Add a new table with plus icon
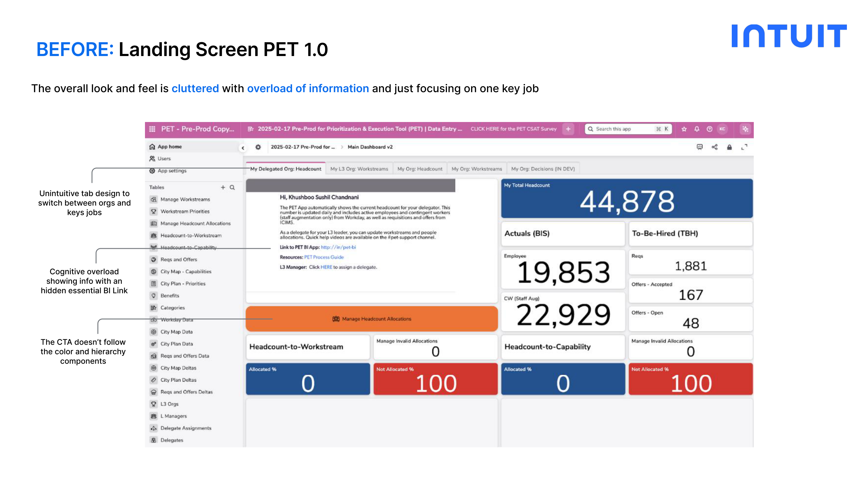The height and width of the screenshot is (488, 868). pos(223,187)
